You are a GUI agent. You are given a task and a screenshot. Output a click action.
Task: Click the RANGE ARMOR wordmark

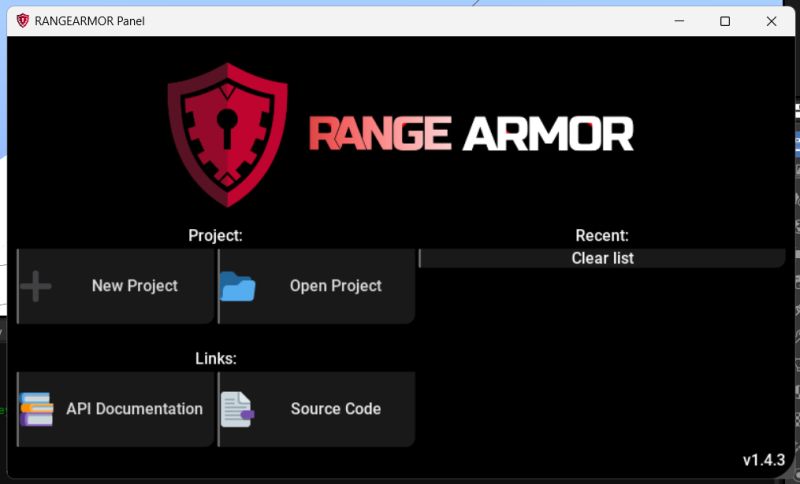coord(471,134)
